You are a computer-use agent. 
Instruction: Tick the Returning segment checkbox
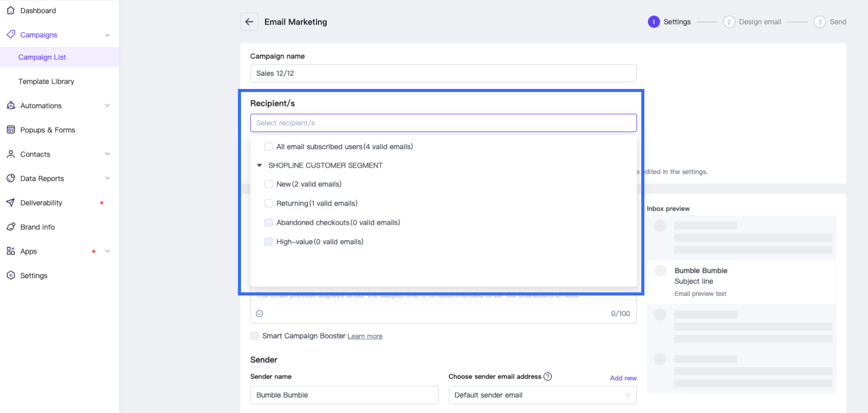(269, 203)
